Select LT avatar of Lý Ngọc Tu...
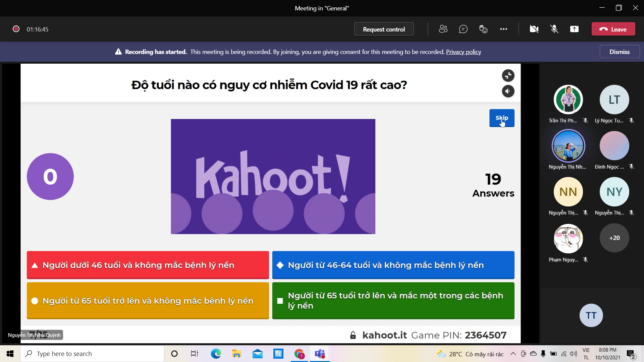 pos(614,100)
